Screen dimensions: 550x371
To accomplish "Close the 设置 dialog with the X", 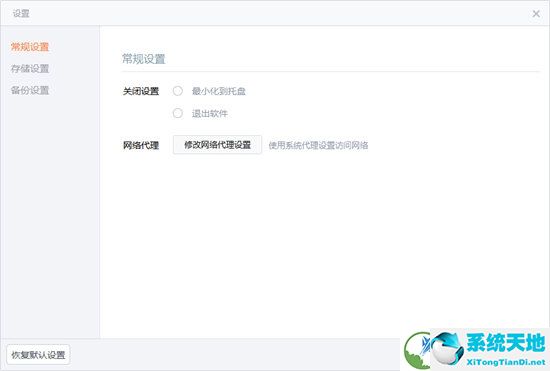I will [x=536, y=14].
